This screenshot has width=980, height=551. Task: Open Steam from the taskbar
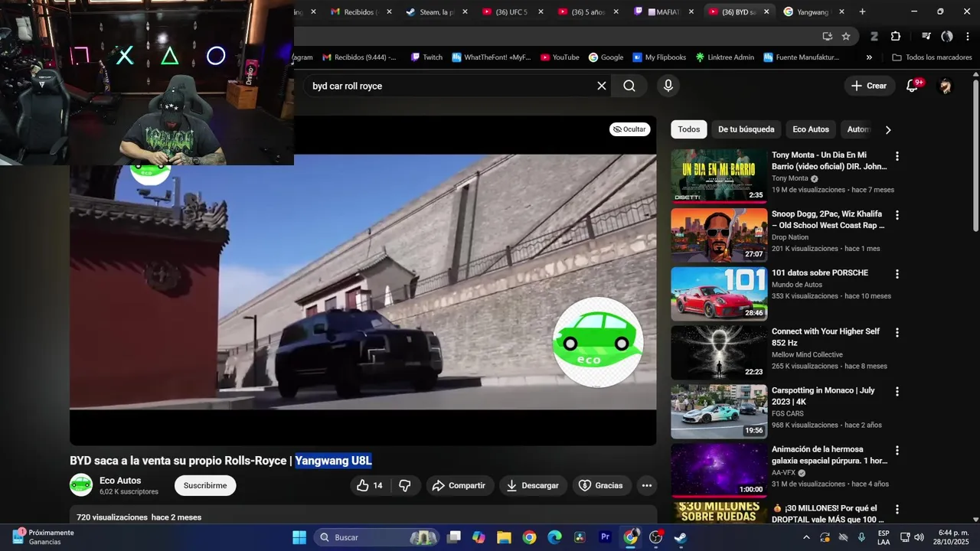click(x=681, y=537)
